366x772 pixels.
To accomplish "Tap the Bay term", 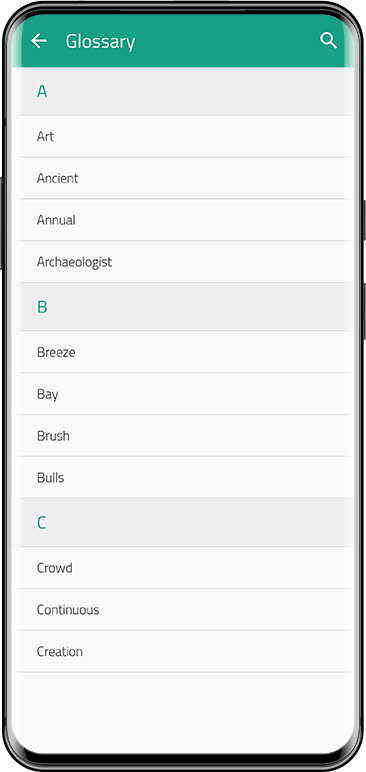I will coord(183,394).
